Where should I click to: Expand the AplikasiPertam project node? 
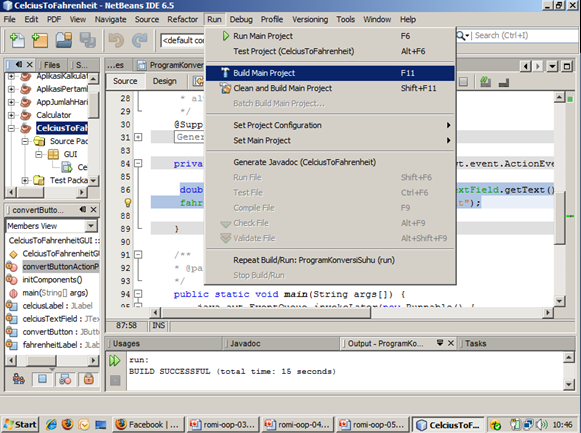[x=11, y=89]
